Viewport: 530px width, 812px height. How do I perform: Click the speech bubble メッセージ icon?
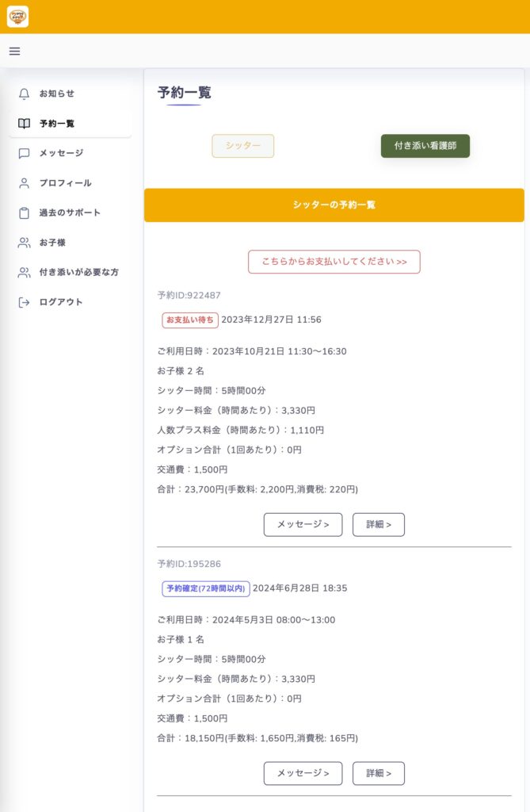point(24,153)
